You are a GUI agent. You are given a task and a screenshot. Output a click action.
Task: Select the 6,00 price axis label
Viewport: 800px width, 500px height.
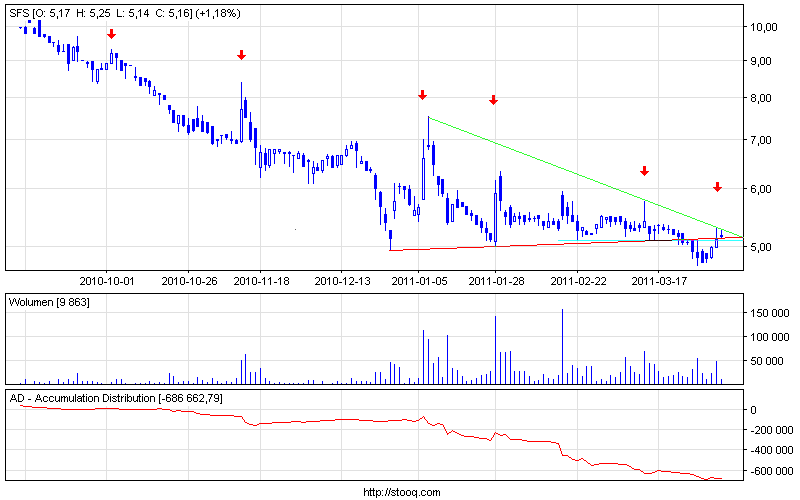pos(761,189)
